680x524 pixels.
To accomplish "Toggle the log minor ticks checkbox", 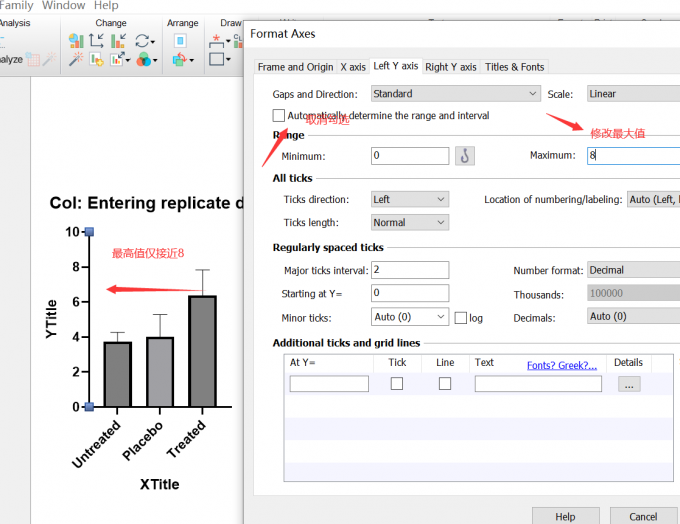I will [x=461, y=318].
